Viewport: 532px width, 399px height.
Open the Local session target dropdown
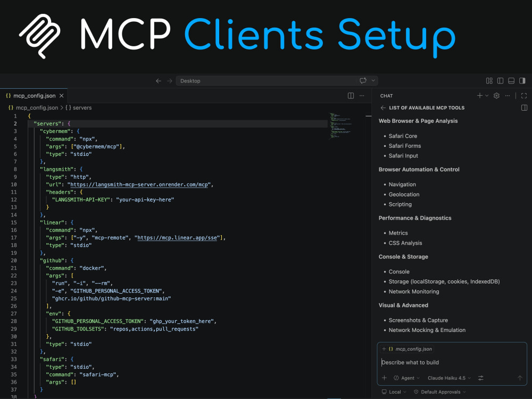tap(394, 392)
